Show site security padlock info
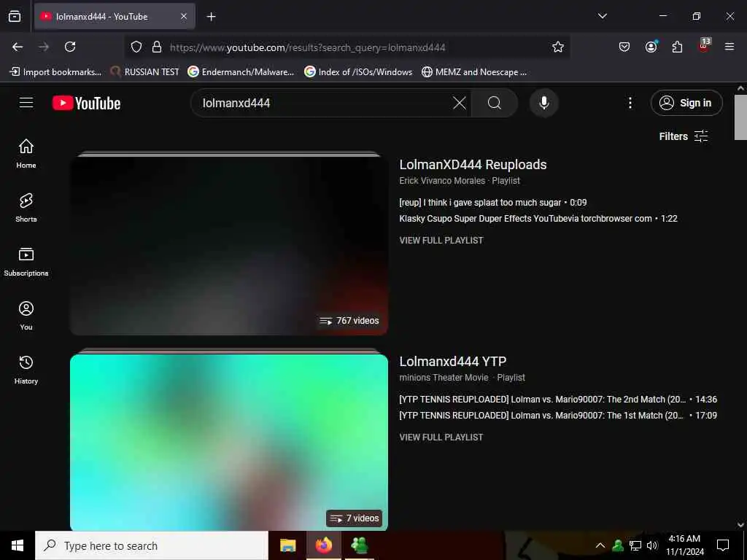 pyautogui.click(x=156, y=47)
